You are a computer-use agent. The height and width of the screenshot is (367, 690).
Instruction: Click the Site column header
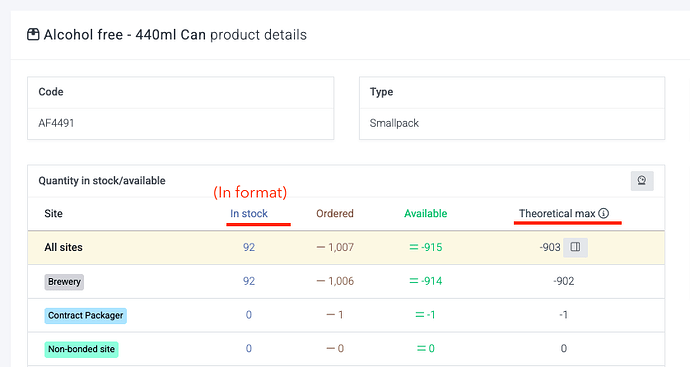pos(54,214)
